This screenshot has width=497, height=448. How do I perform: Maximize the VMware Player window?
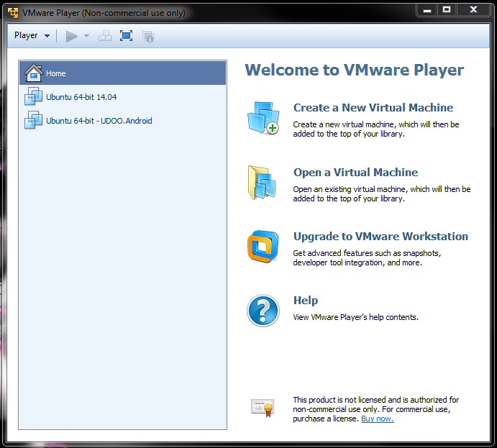[447, 10]
